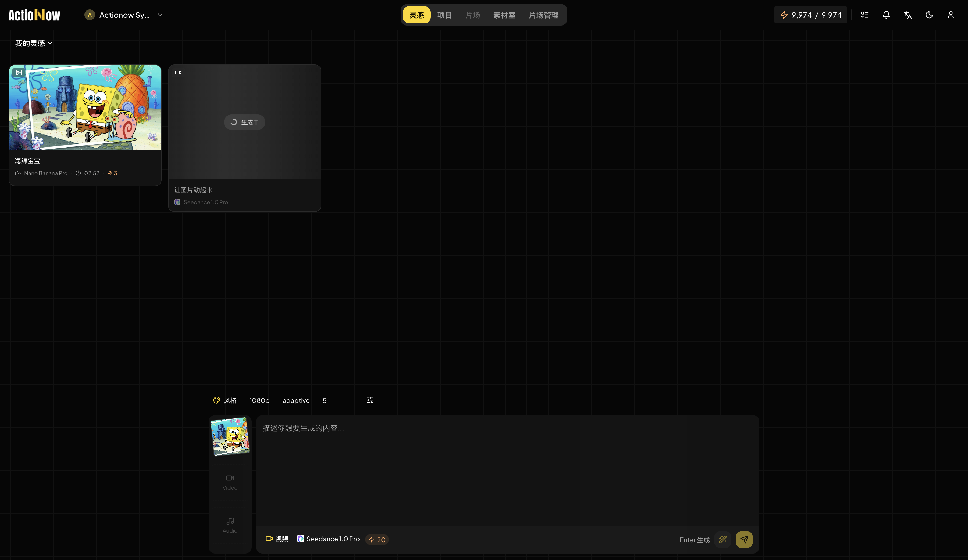Open the Seedance 1.0 Pro model selector
The height and width of the screenshot is (560, 968).
pos(328,539)
